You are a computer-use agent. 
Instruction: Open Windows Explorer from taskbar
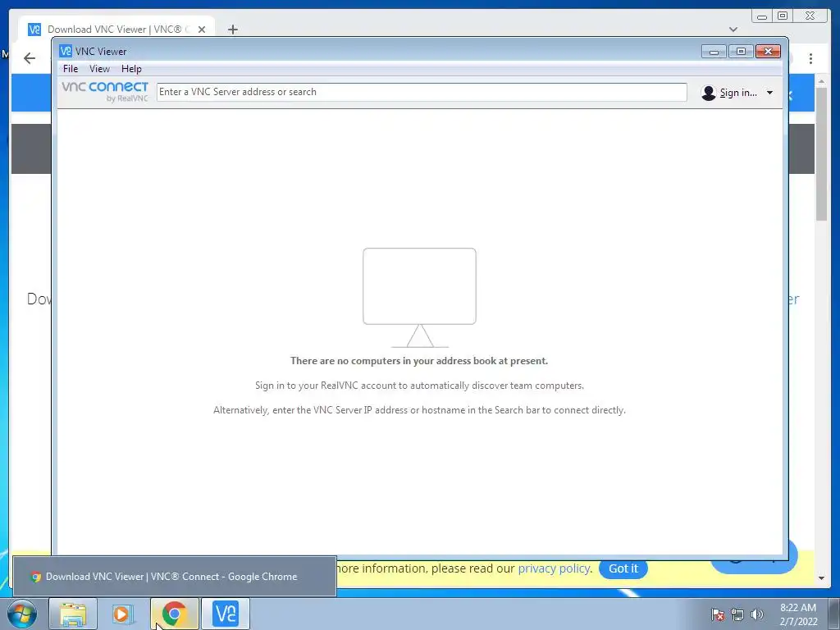coord(73,614)
